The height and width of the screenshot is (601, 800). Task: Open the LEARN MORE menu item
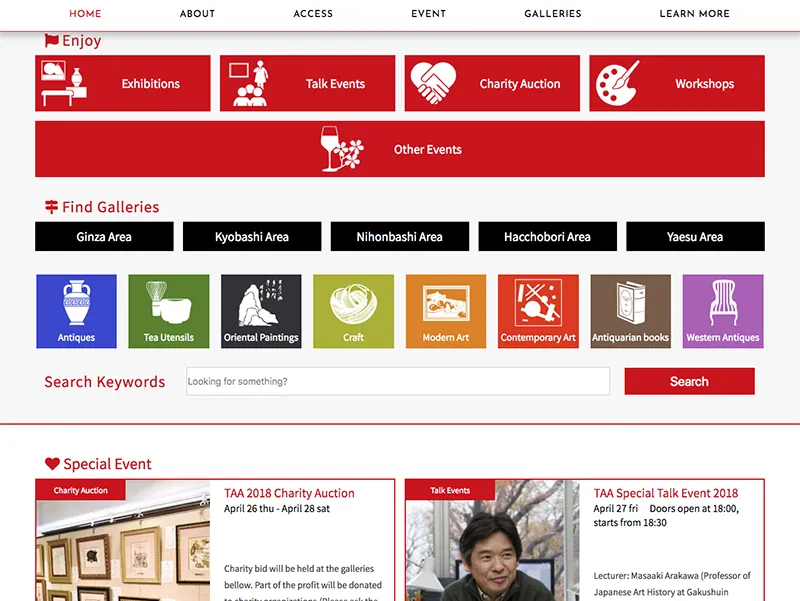(694, 14)
